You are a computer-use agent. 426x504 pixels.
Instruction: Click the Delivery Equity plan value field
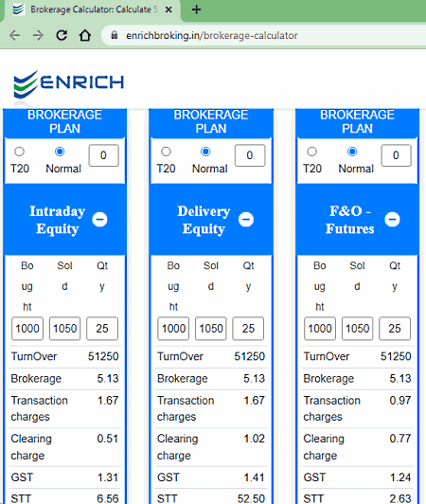pos(250,155)
